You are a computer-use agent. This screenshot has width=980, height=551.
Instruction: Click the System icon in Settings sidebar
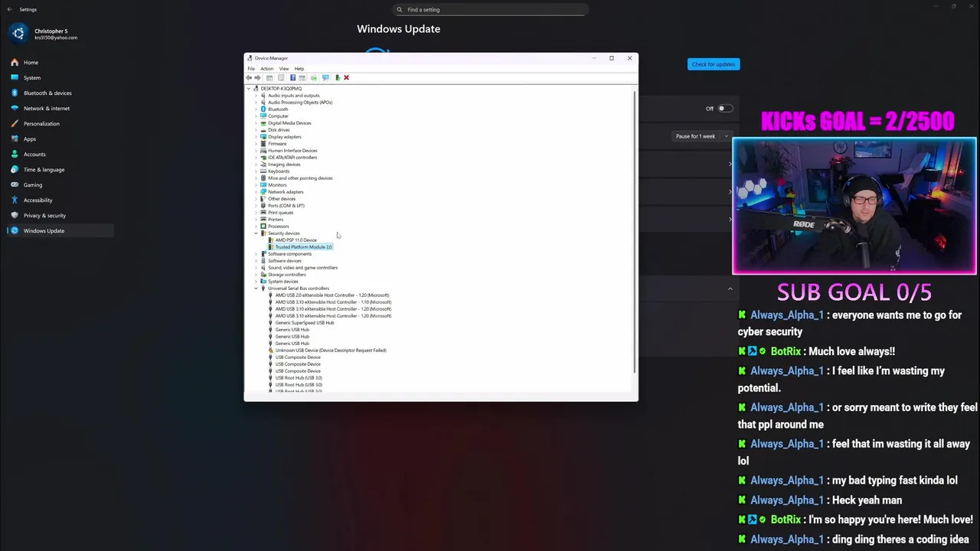pos(15,77)
